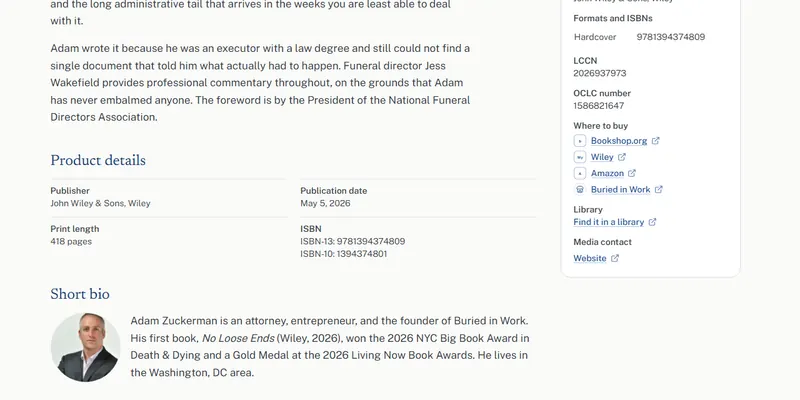The height and width of the screenshot is (400, 800).
Task: Click the Product details heading
Action: tap(98, 160)
